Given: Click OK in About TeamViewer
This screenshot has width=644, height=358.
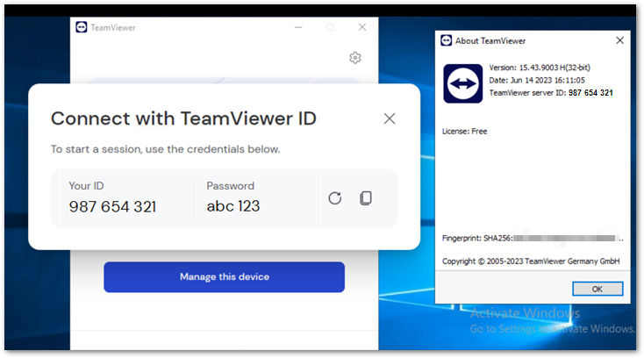Looking at the screenshot, I should tap(597, 289).
